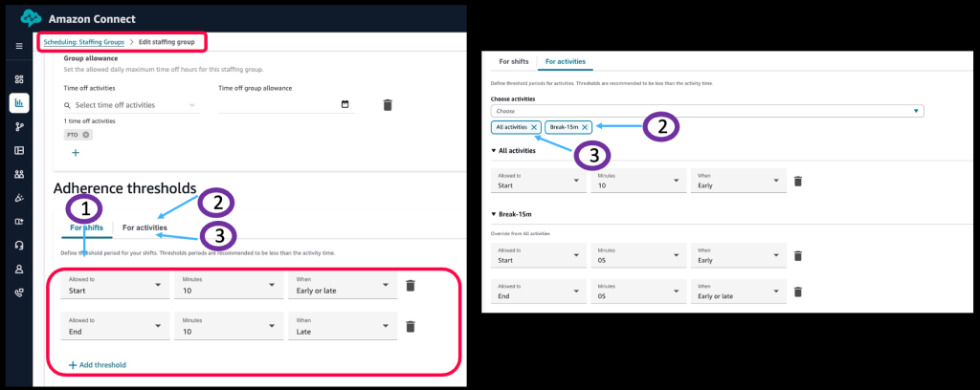Open the 'Early or late' When dropdown for shifts
This screenshot has width=980, height=390.
pos(341,286)
